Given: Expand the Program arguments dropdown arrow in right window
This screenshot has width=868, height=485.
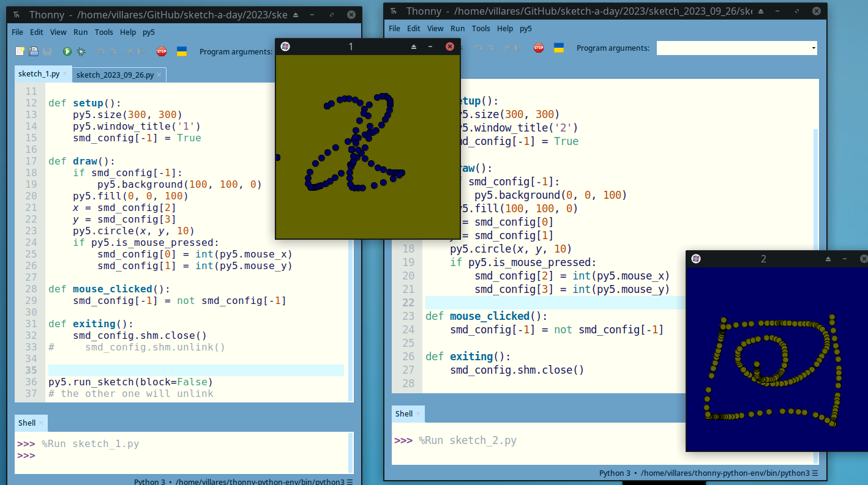Looking at the screenshot, I should click(813, 48).
